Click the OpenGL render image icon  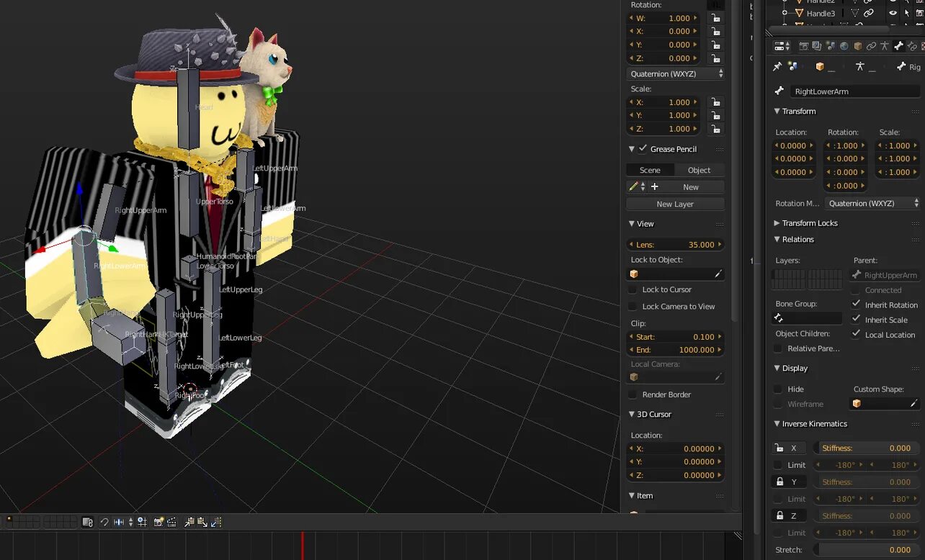point(158,522)
